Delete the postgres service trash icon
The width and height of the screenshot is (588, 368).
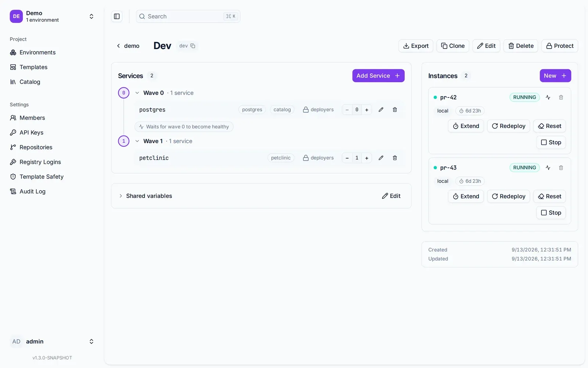[395, 110]
